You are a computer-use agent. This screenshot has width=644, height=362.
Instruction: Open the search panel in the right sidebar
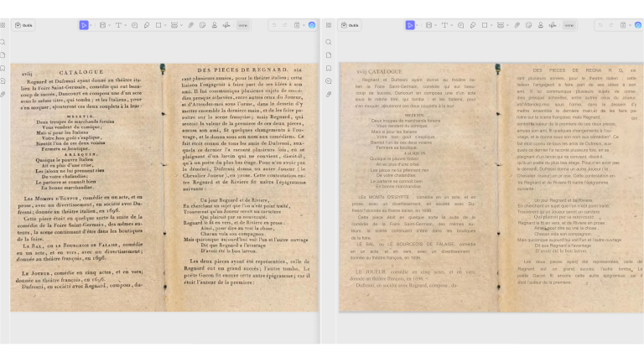click(x=329, y=42)
